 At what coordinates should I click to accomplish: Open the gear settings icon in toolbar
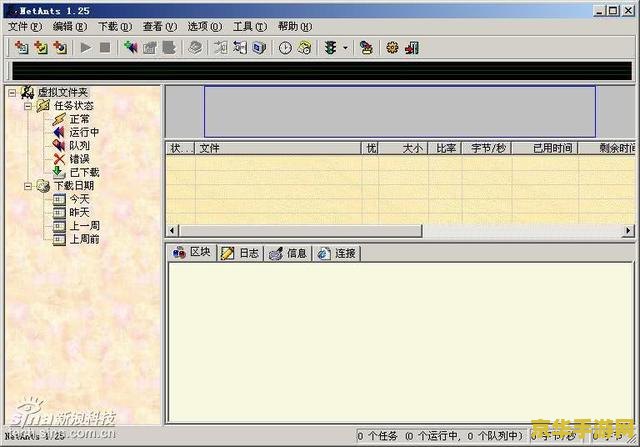click(392, 47)
